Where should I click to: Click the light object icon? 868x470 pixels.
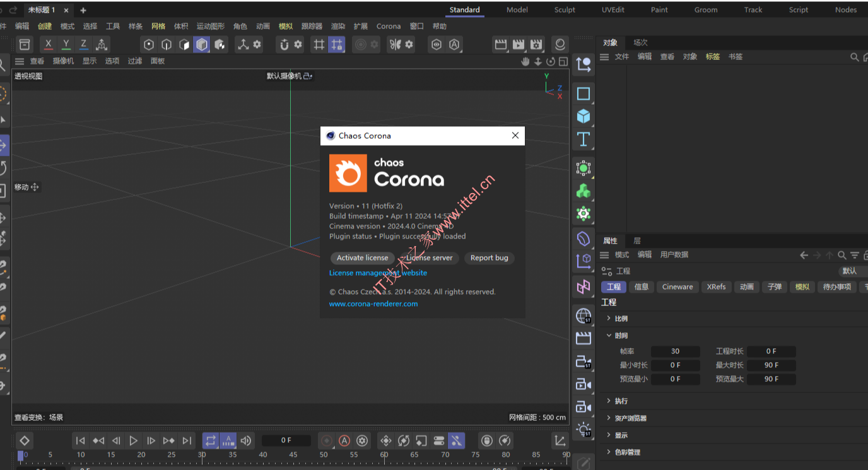click(584, 429)
